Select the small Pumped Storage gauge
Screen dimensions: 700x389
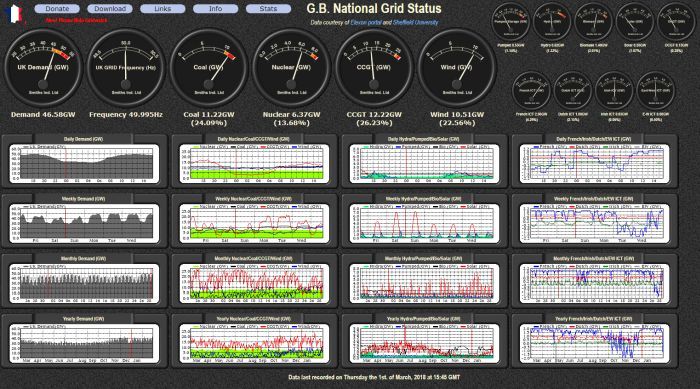(x=511, y=22)
